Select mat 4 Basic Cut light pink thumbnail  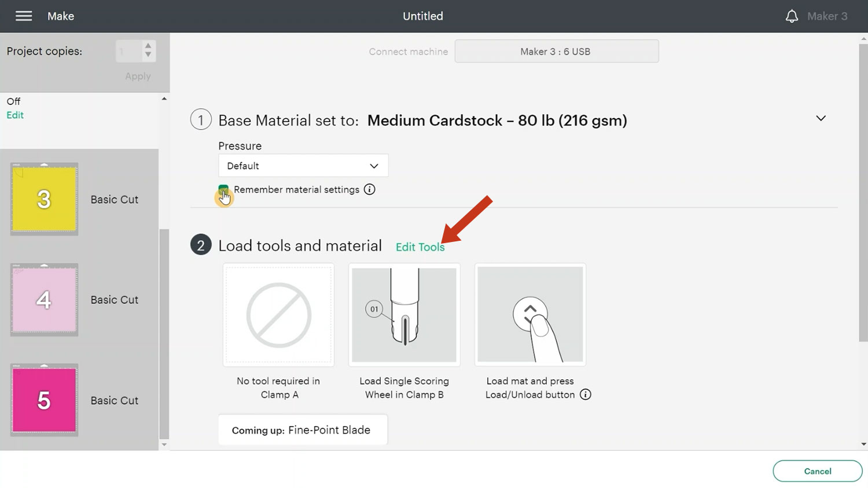[44, 300]
